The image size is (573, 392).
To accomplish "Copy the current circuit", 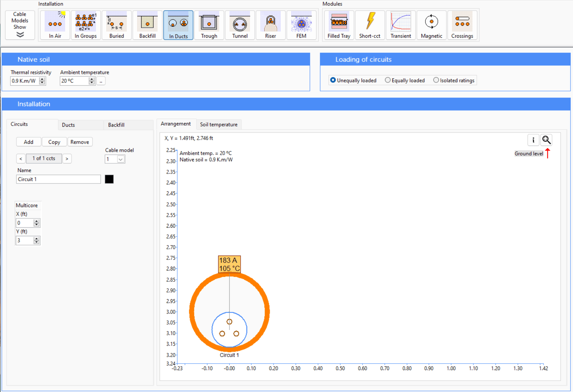I will tap(54, 142).
